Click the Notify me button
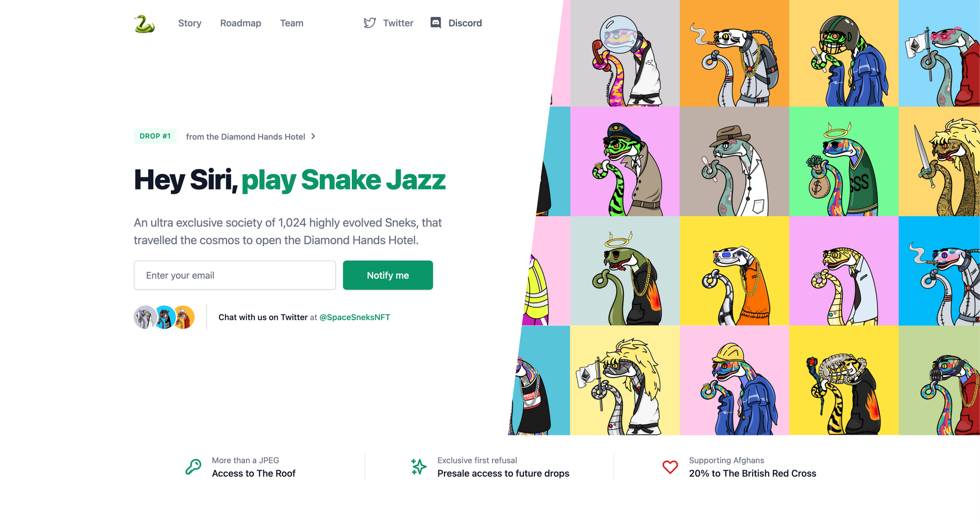980x524 pixels. click(x=388, y=275)
